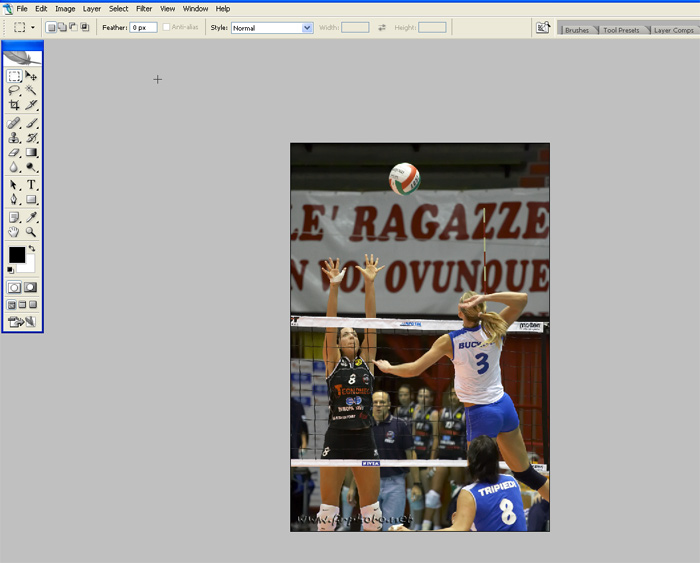
Task: Activate the Crop tool
Action: 14,105
